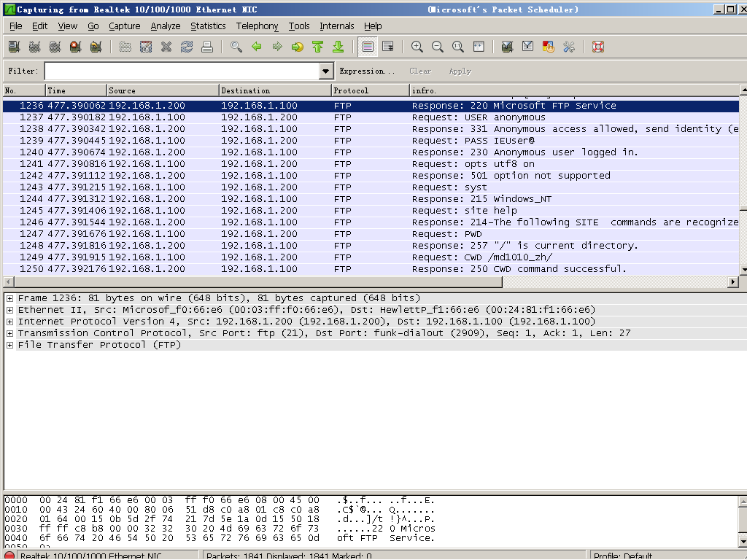Edit capture filters from the toolbar
747x560 pixels.
(x=508, y=47)
